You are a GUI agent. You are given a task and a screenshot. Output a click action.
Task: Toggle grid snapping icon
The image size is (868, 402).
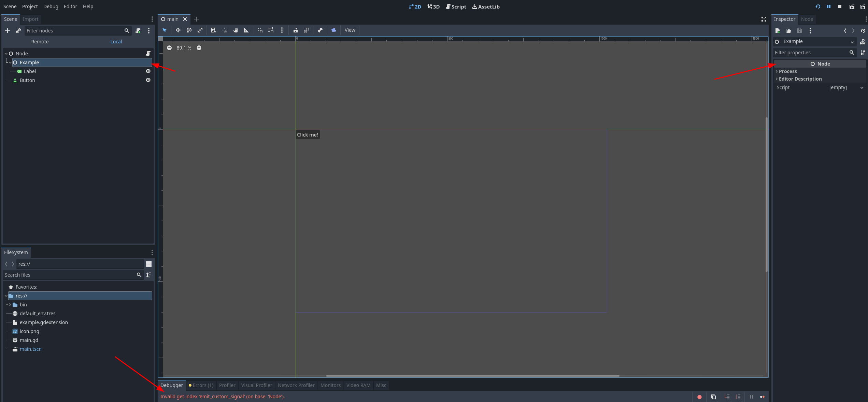pyautogui.click(x=271, y=30)
